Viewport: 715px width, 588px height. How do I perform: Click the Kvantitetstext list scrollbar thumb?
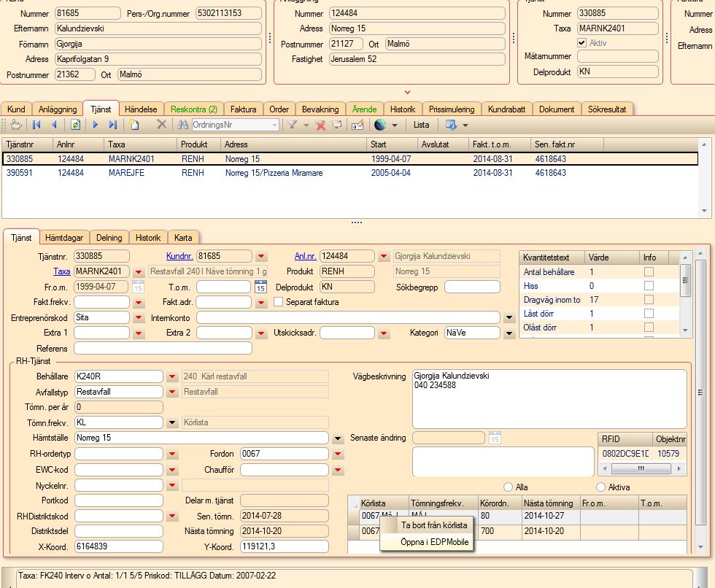pos(684,280)
